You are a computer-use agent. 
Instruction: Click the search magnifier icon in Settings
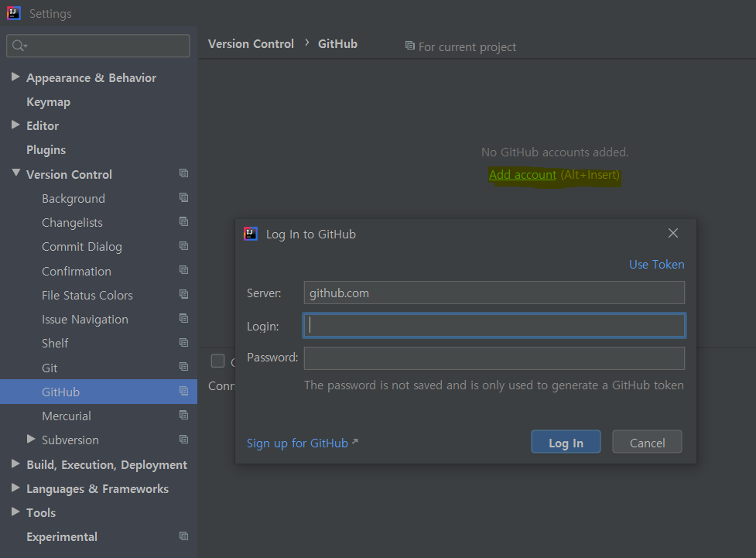(19, 46)
